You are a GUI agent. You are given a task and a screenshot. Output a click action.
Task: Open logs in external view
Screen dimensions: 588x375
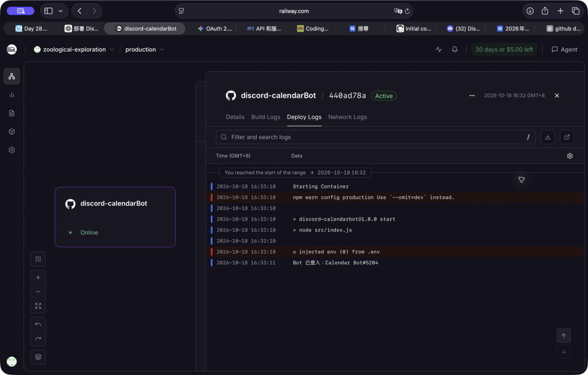click(x=567, y=137)
